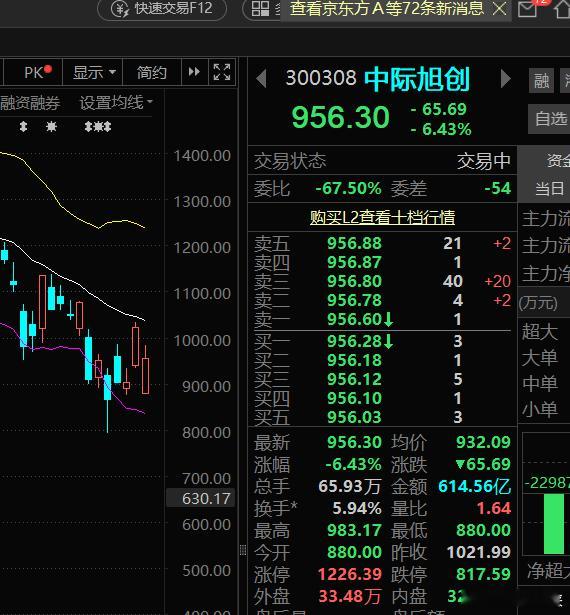Viewport: 570px width, 615px height.
Task: Select sell three price 956.80
Action: click(x=354, y=281)
